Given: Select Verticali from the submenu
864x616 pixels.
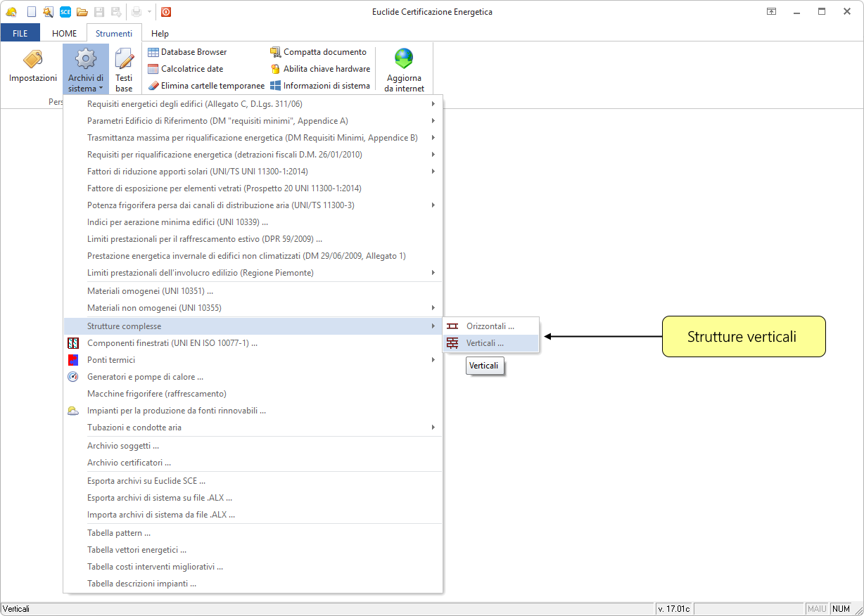Looking at the screenshot, I should pyautogui.click(x=485, y=343).
